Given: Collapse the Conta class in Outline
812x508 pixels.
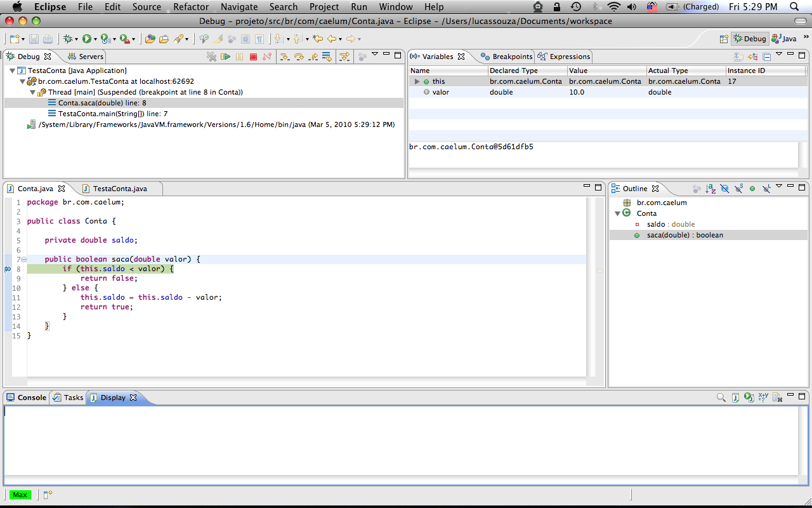Looking at the screenshot, I should click(x=617, y=213).
